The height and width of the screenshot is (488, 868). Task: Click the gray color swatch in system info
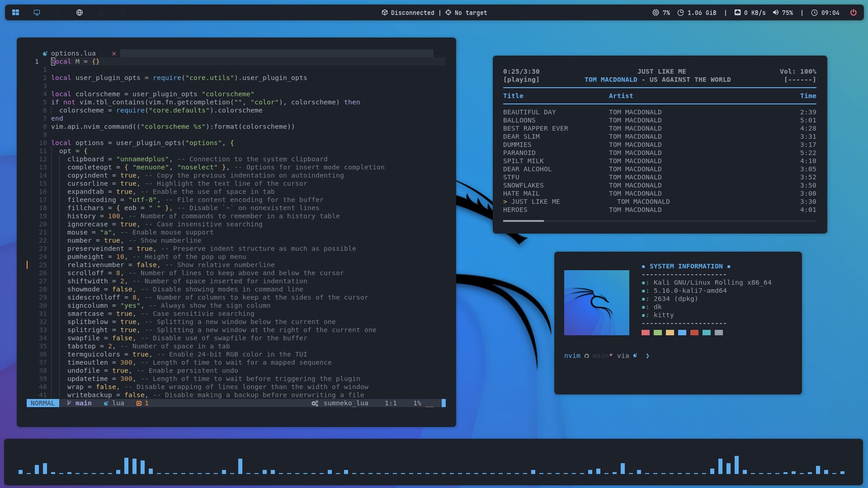tap(719, 333)
